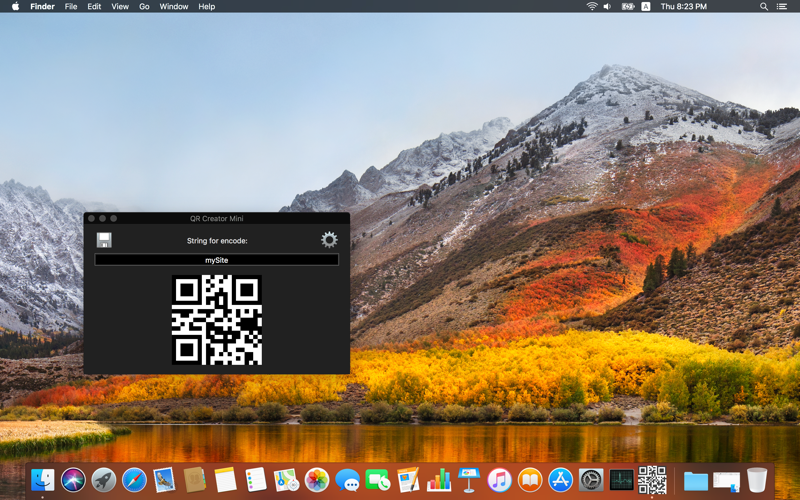Screen dimensions: 800x500
Task: Open the Go menu
Action: pyautogui.click(x=144, y=7)
